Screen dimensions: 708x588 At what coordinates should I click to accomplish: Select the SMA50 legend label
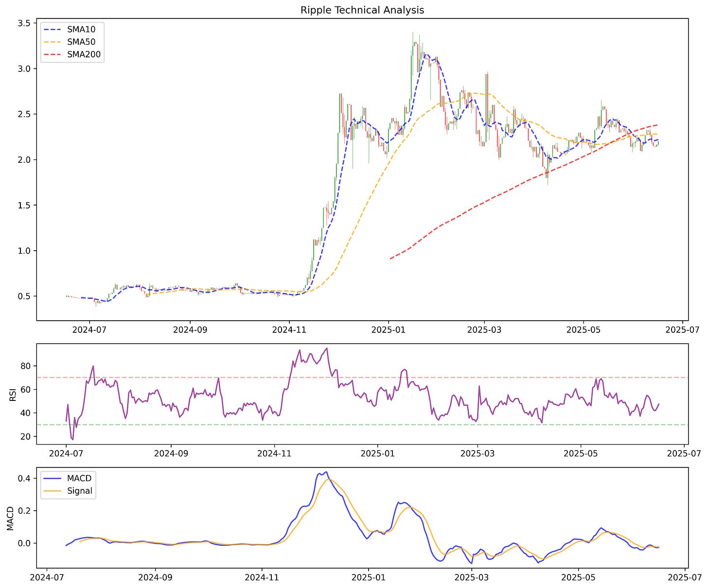pos(81,42)
